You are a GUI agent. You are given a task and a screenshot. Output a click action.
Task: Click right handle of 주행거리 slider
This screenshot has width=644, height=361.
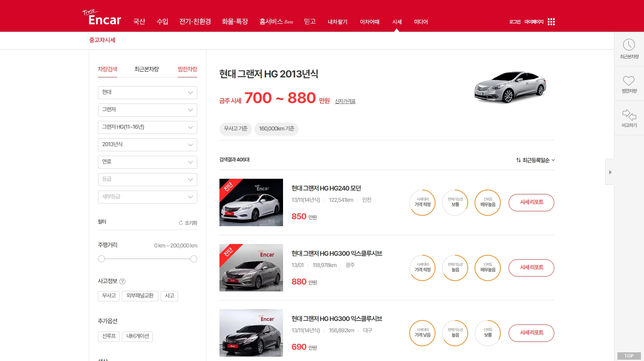pos(194,259)
